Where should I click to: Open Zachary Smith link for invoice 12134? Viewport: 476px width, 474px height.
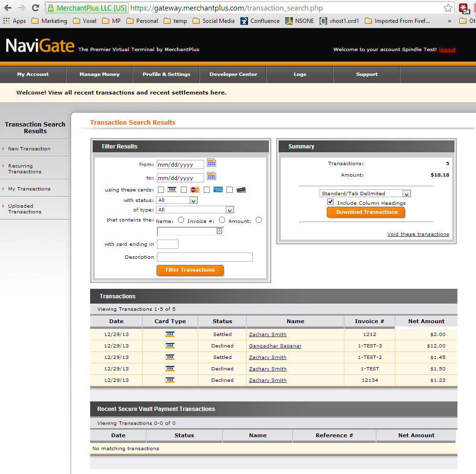tap(268, 380)
